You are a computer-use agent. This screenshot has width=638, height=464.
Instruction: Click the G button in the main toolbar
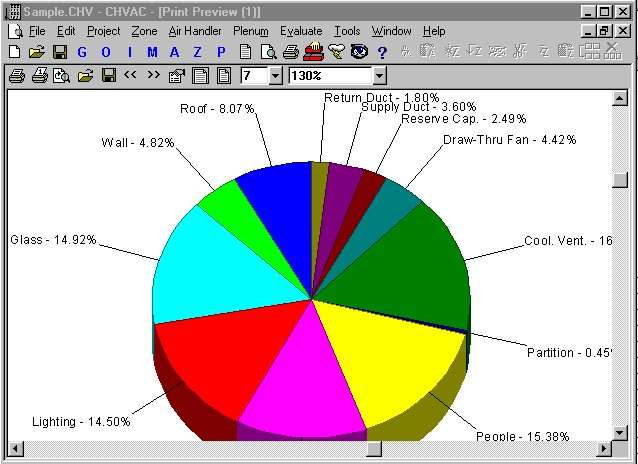pyautogui.click(x=81, y=52)
